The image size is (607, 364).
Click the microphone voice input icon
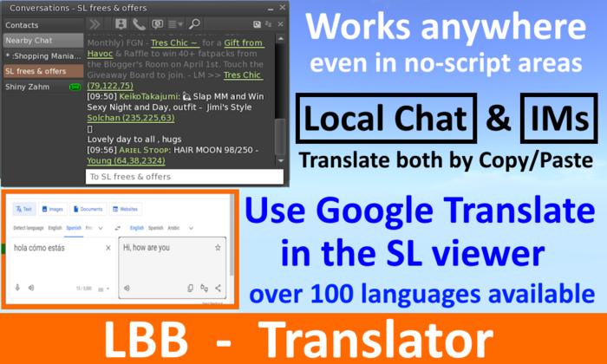17,288
